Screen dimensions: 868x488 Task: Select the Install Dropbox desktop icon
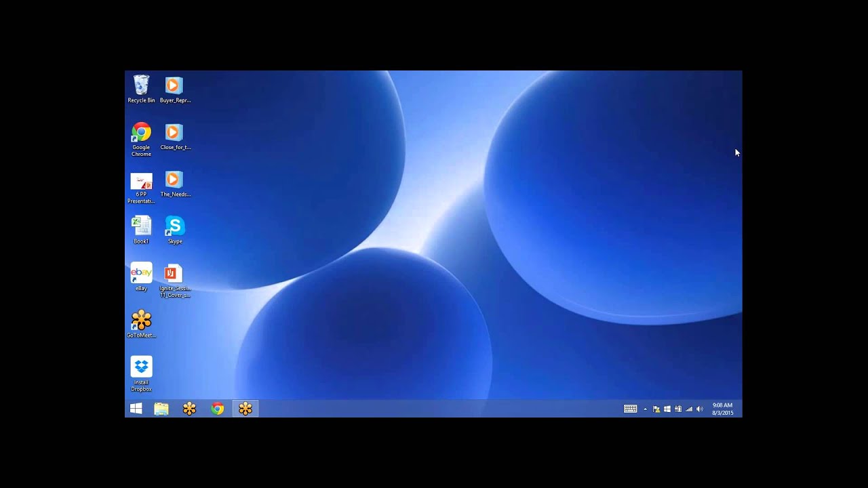[141, 374]
